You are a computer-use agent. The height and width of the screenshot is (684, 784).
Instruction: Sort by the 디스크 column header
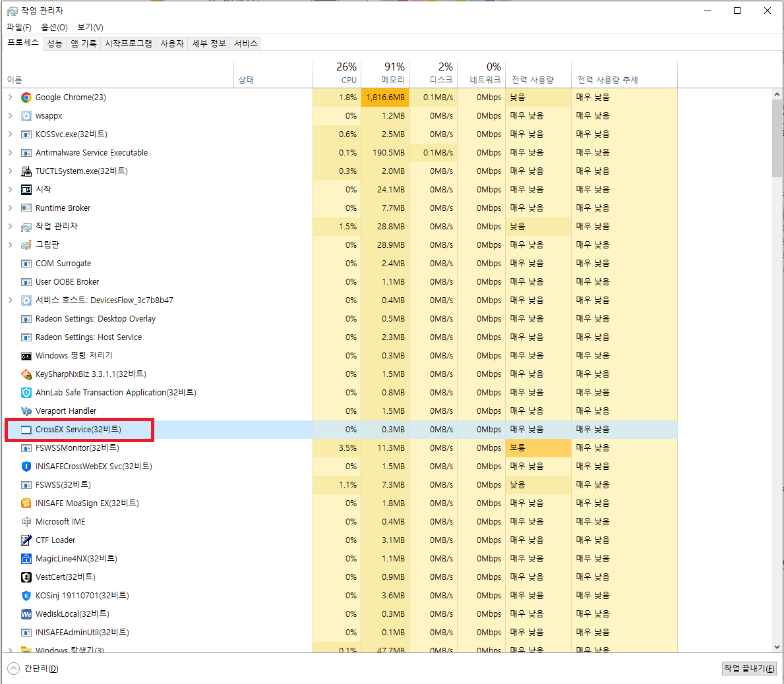(x=433, y=74)
